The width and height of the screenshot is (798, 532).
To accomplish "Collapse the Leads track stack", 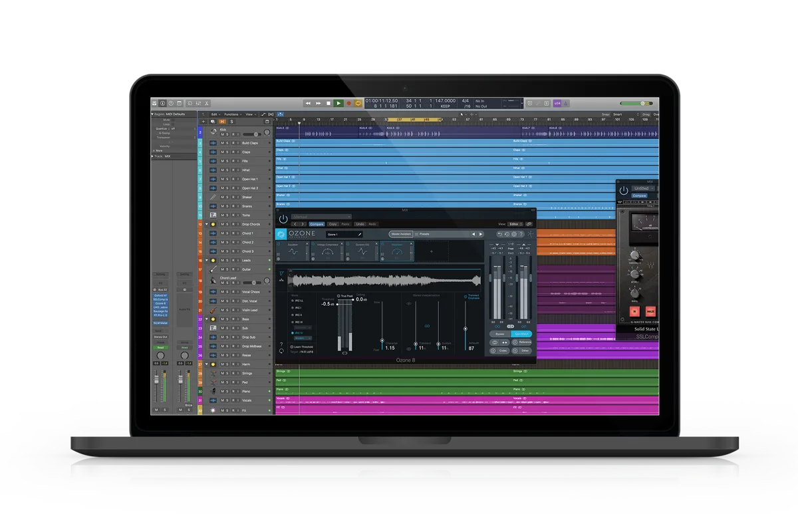I will 206,261.
